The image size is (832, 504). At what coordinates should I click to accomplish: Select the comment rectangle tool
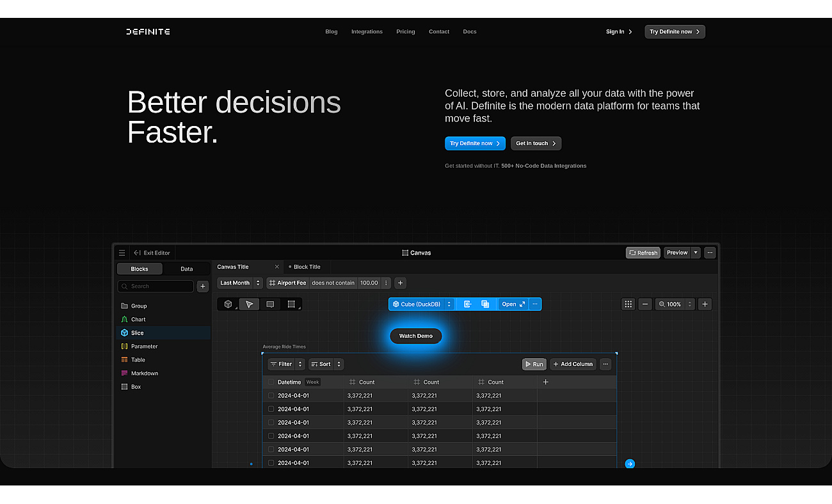270,304
